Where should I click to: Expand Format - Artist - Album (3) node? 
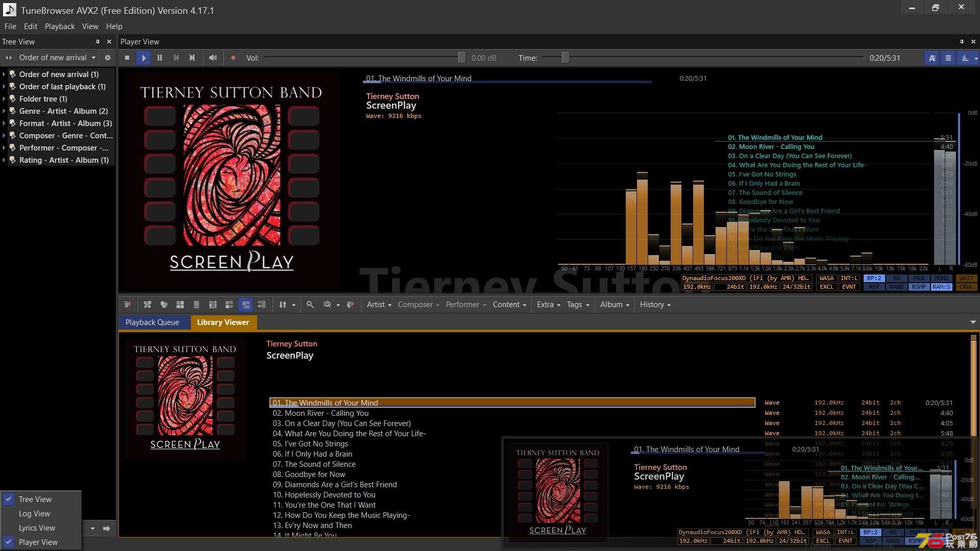point(4,123)
